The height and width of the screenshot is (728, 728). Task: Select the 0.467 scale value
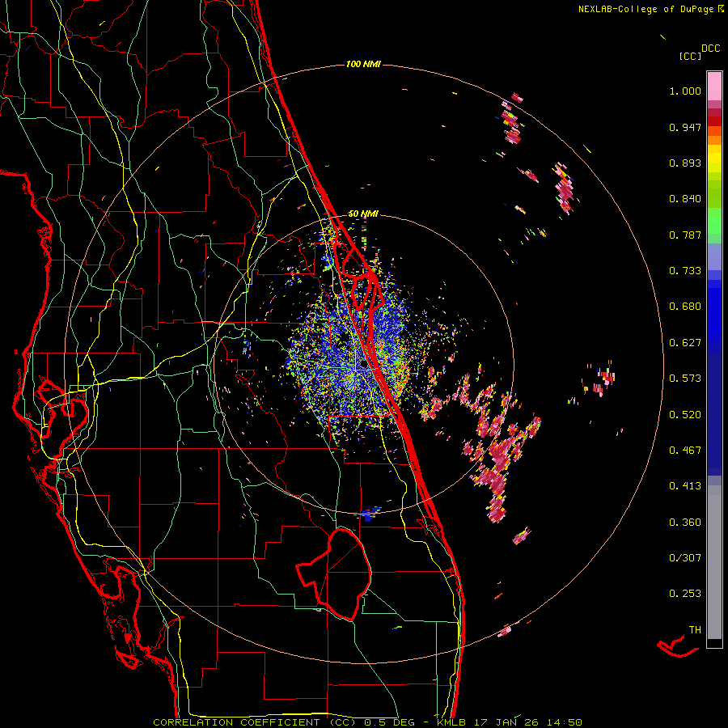tap(685, 450)
